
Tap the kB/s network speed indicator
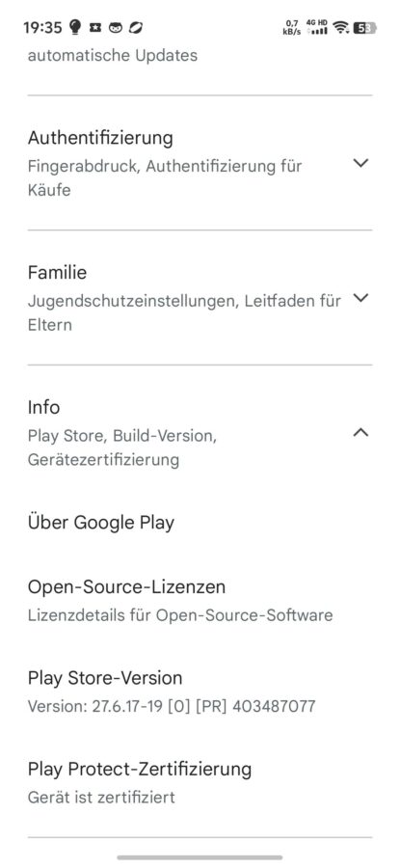[291, 27]
